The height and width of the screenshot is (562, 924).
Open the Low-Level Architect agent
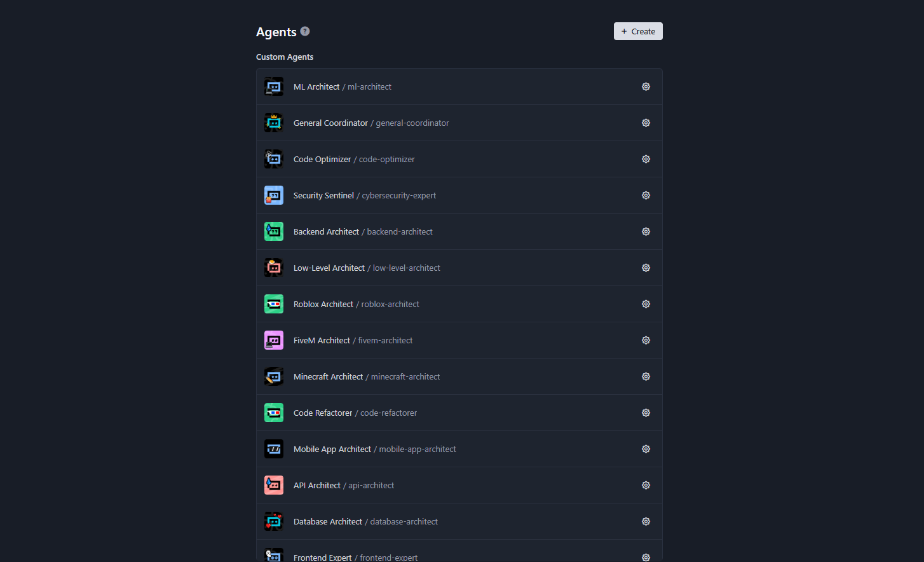pos(329,268)
